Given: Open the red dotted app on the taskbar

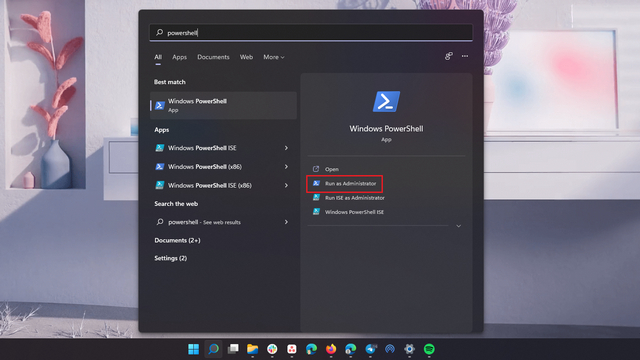Looking at the screenshot, I should (292, 349).
